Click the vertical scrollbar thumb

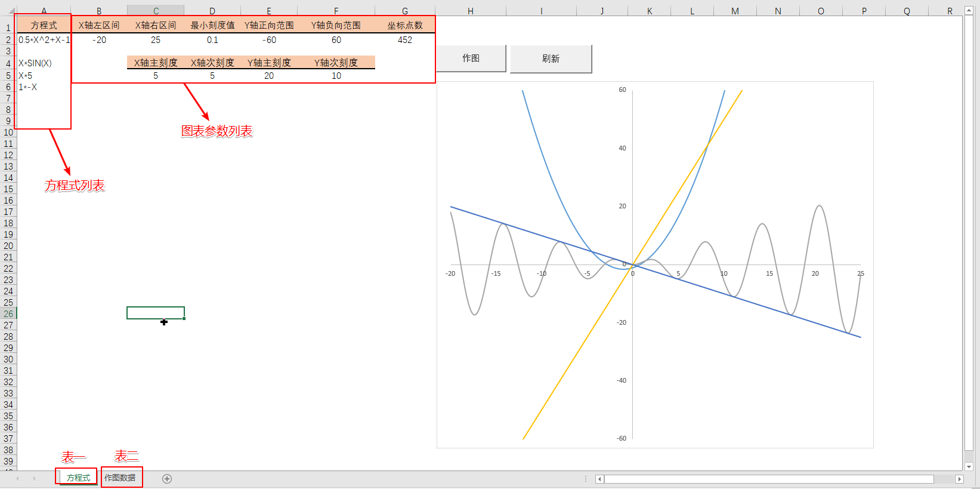point(969,233)
